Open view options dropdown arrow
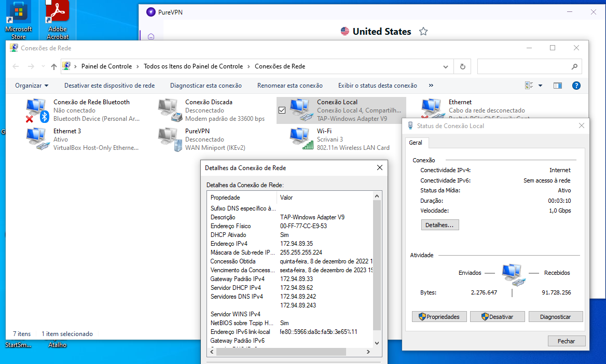The height and width of the screenshot is (364, 606). coord(540,86)
